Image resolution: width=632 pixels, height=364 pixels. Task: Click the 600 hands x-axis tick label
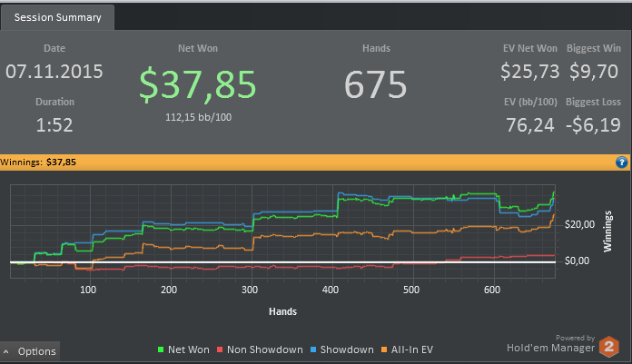point(492,290)
